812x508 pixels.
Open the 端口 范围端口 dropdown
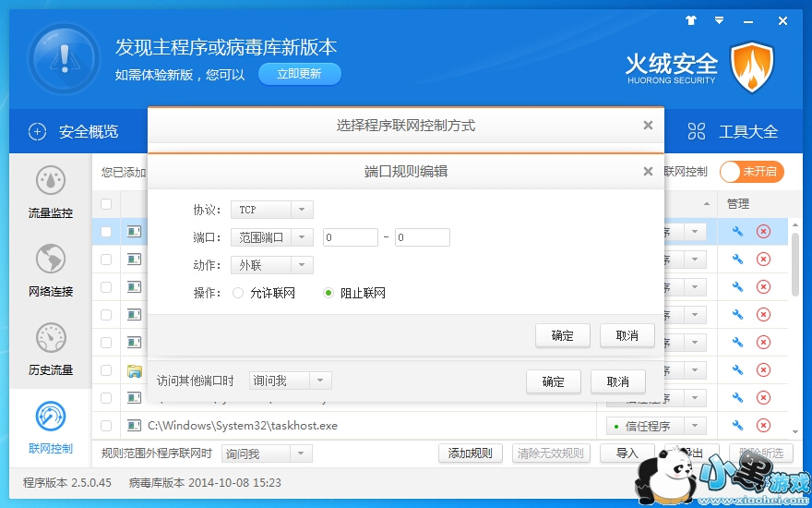[x=272, y=237]
